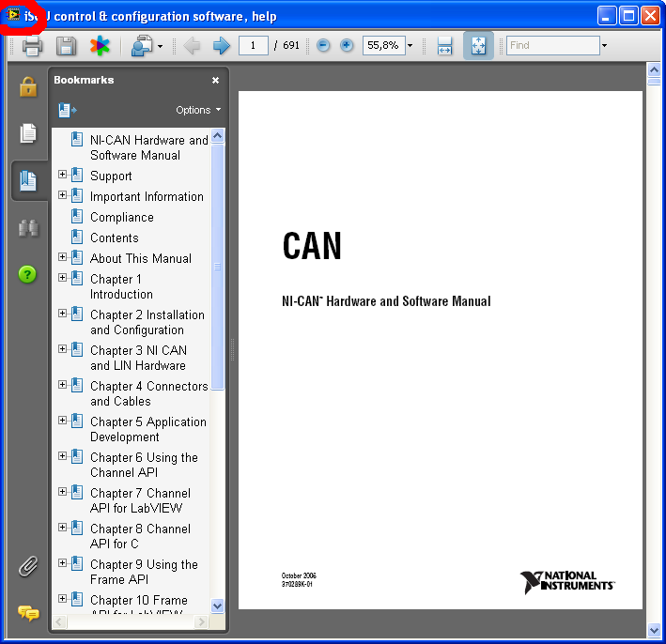Click document scroll up arrow

[654, 69]
